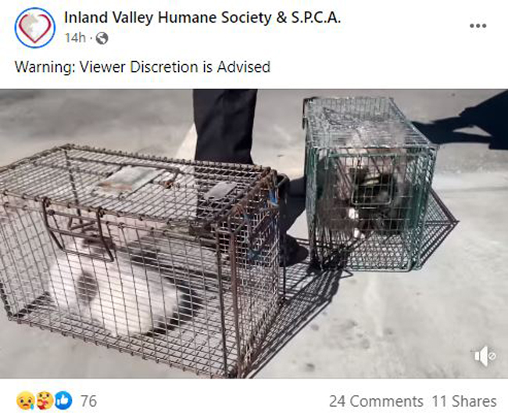The width and height of the screenshot is (508, 420).
Task: Click the sad crying reaction emoji
Action: click(x=26, y=400)
